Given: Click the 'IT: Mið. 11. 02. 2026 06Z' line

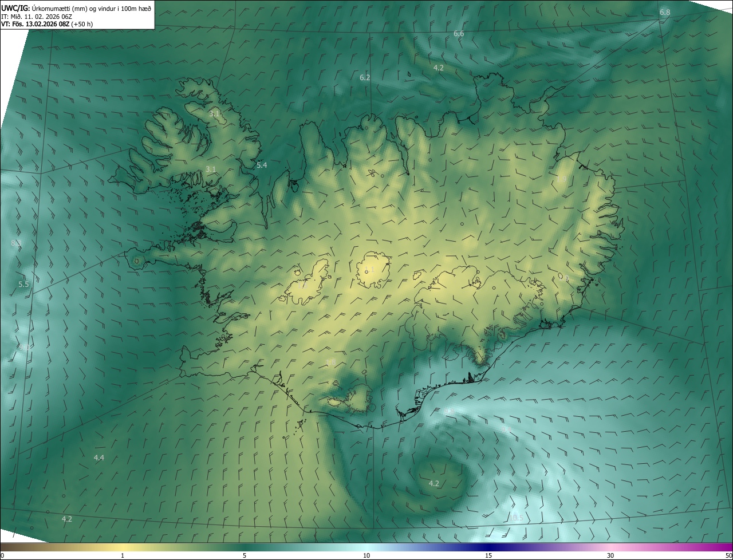Looking at the screenshot, I should [x=37, y=16].
